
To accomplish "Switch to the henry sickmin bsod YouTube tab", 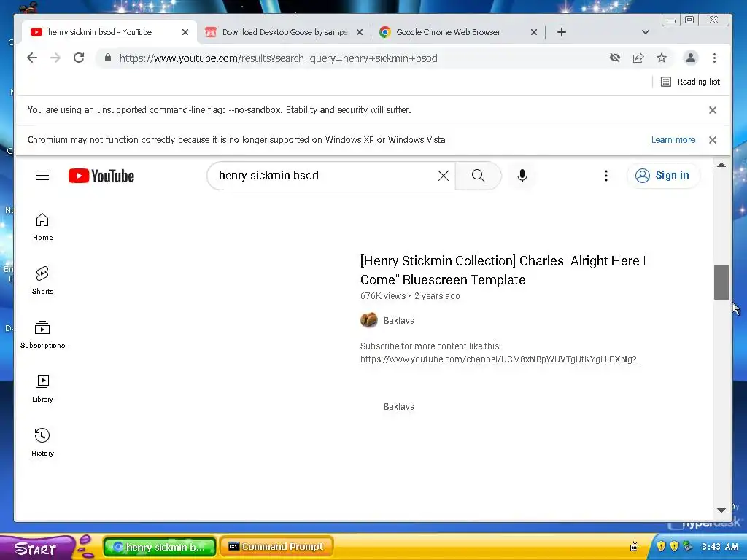I will (x=109, y=32).
